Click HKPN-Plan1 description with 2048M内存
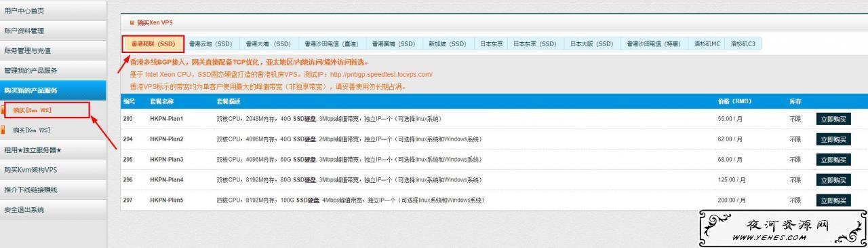868x248 pixels. click(x=329, y=119)
